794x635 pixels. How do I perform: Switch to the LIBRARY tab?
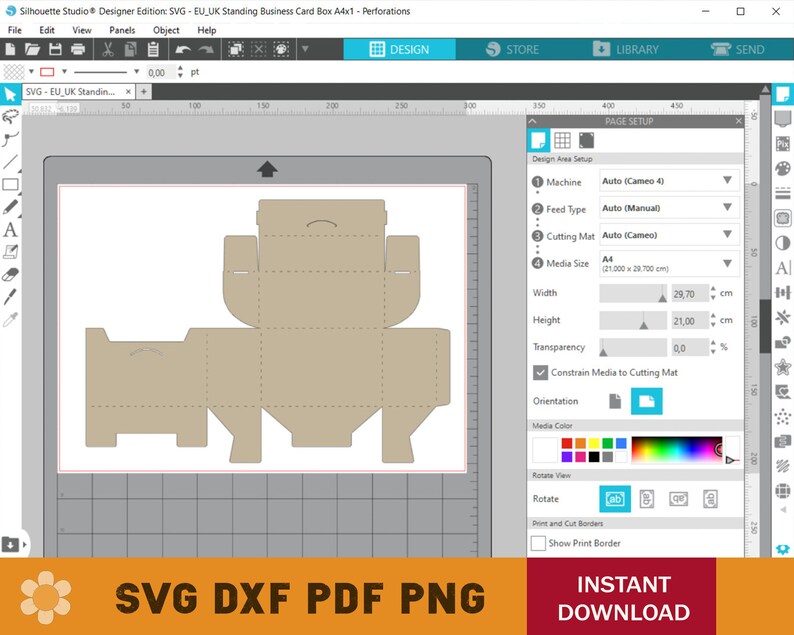click(626, 49)
